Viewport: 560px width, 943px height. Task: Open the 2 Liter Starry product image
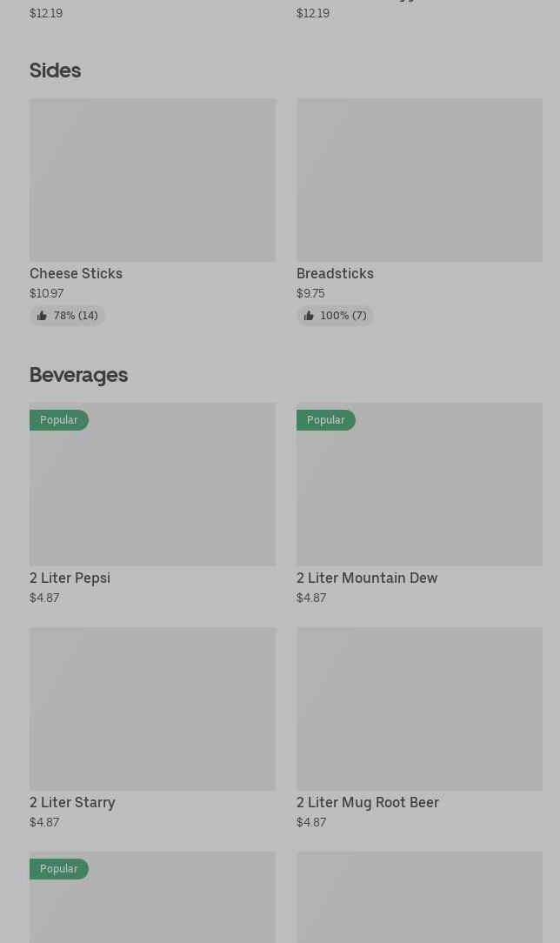(152, 708)
